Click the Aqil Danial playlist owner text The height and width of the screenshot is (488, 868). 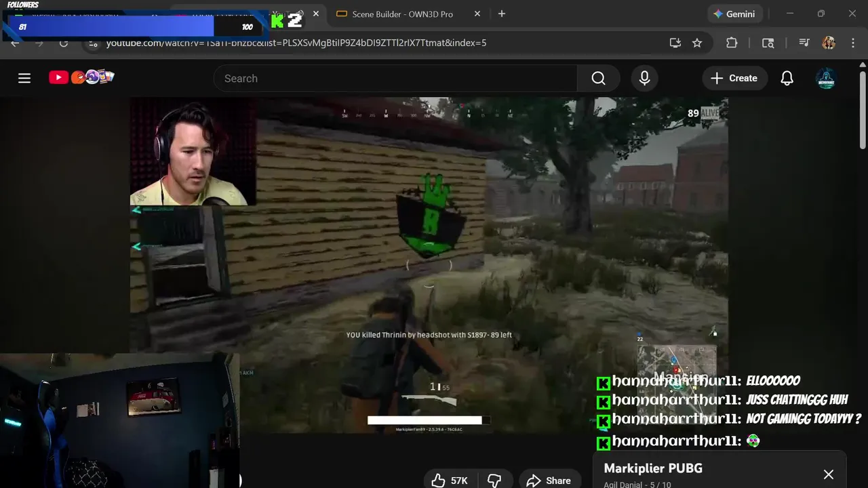(x=625, y=484)
